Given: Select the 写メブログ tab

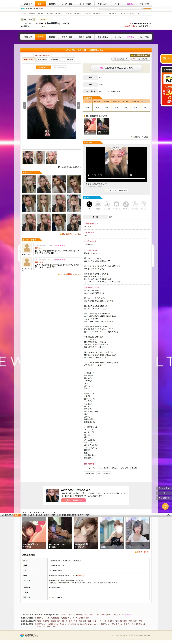Looking at the screenshot, I should tap(42, 59).
